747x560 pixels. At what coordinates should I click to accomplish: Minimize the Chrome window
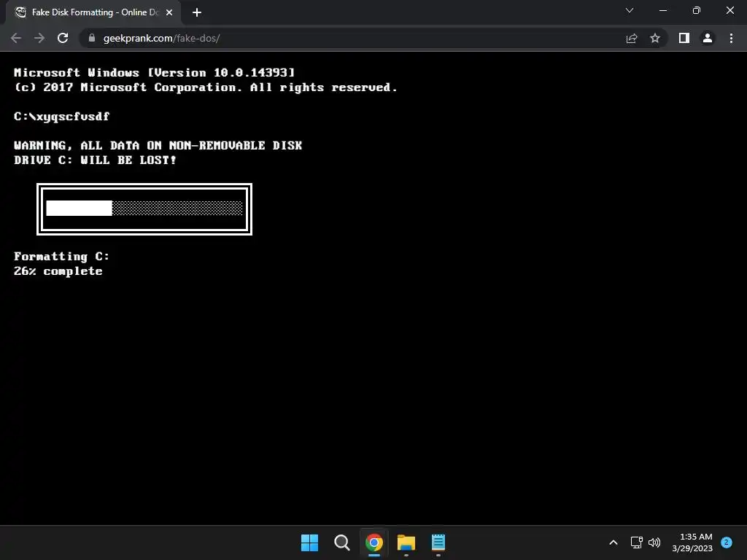coord(662,10)
